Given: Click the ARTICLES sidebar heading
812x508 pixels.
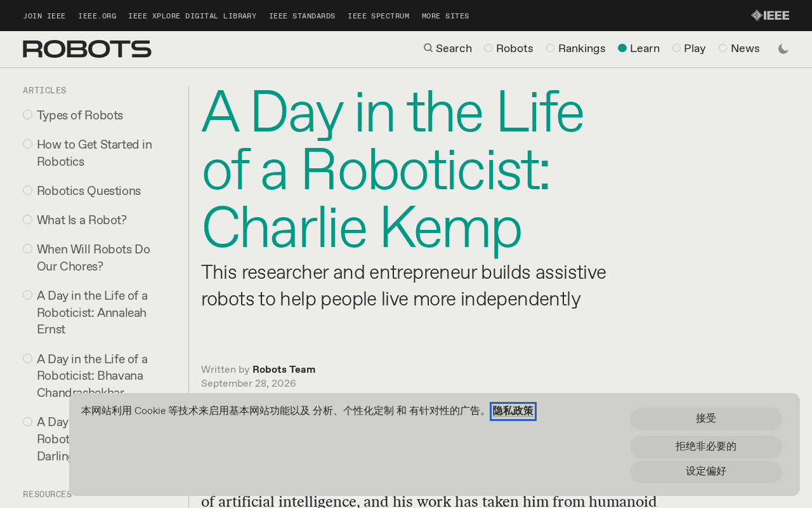Looking at the screenshot, I should [44, 91].
